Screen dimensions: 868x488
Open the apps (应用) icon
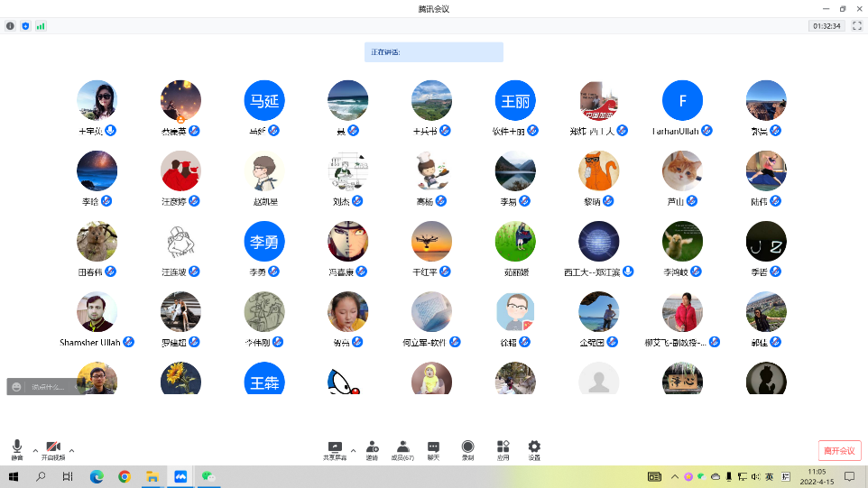[x=503, y=448]
